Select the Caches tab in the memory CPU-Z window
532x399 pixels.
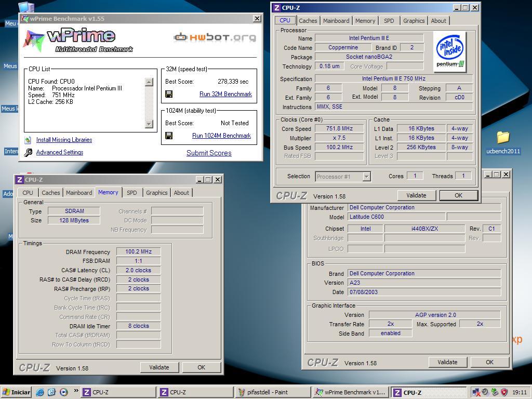[x=50, y=193]
